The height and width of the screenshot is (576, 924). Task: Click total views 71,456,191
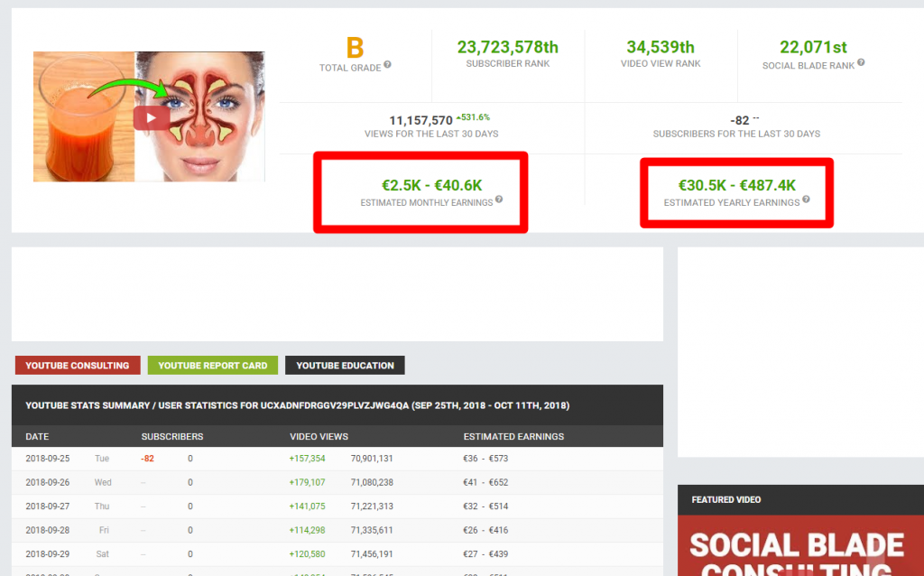(x=372, y=553)
